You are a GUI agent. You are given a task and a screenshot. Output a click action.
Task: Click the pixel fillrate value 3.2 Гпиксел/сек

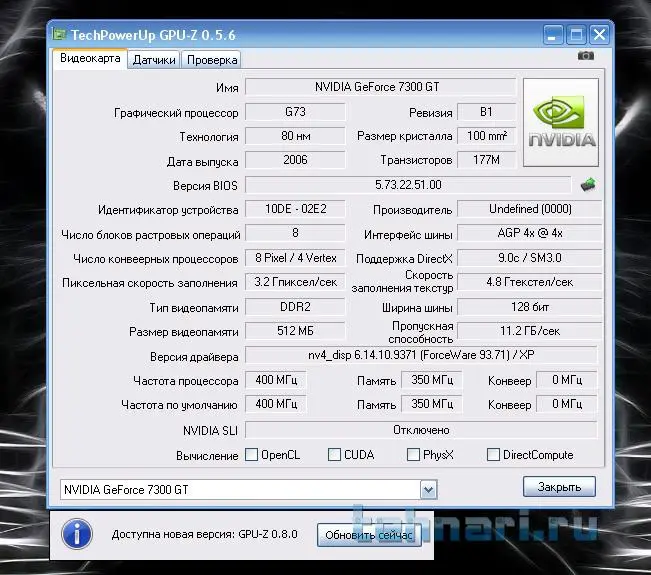pyautogui.click(x=295, y=282)
